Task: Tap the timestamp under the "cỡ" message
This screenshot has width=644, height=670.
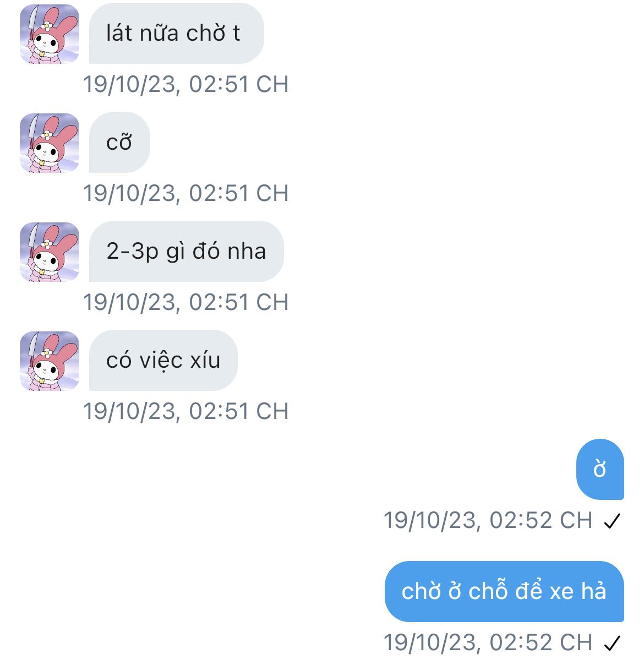Action: [186, 193]
